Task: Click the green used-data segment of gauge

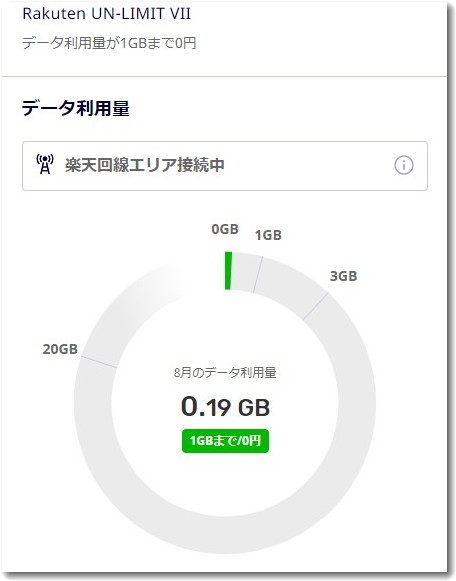Action: (228, 270)
